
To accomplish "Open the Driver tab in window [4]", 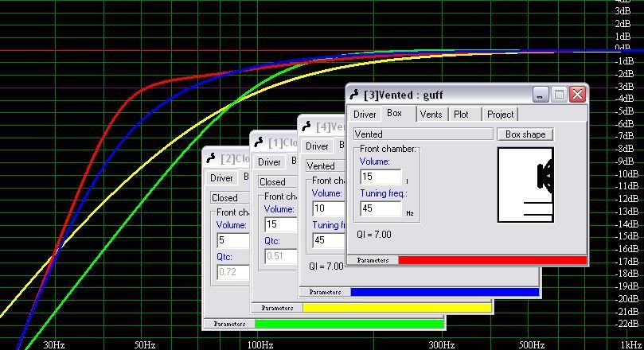I will [317, 146].
